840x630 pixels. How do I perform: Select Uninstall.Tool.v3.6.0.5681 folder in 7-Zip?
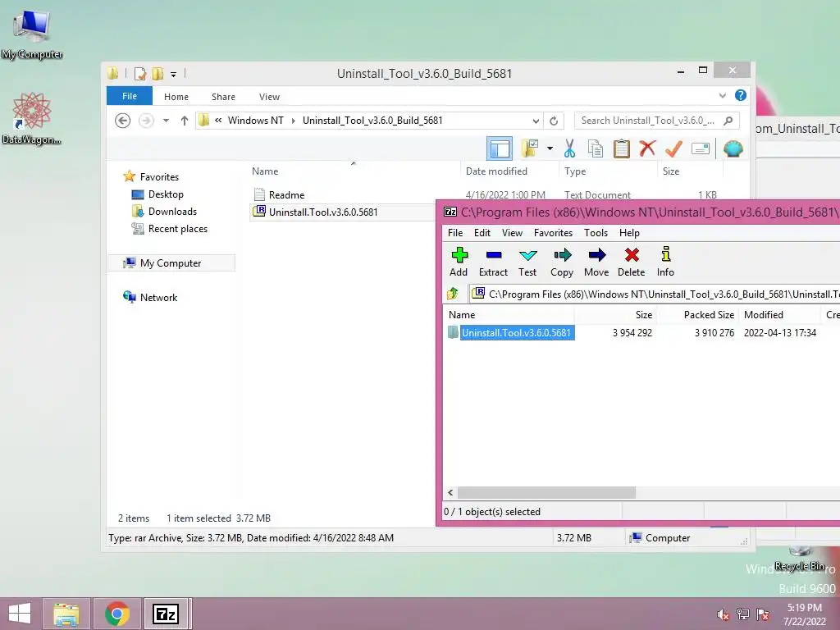517,333
